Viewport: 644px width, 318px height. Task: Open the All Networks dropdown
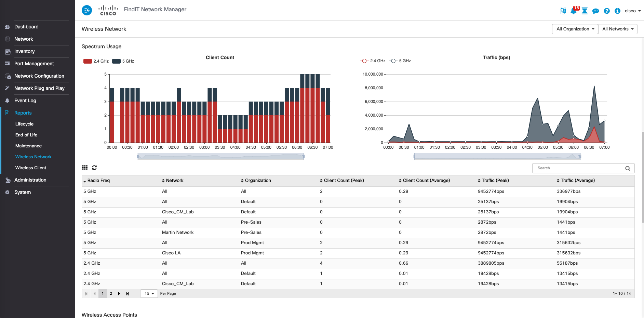617,29
